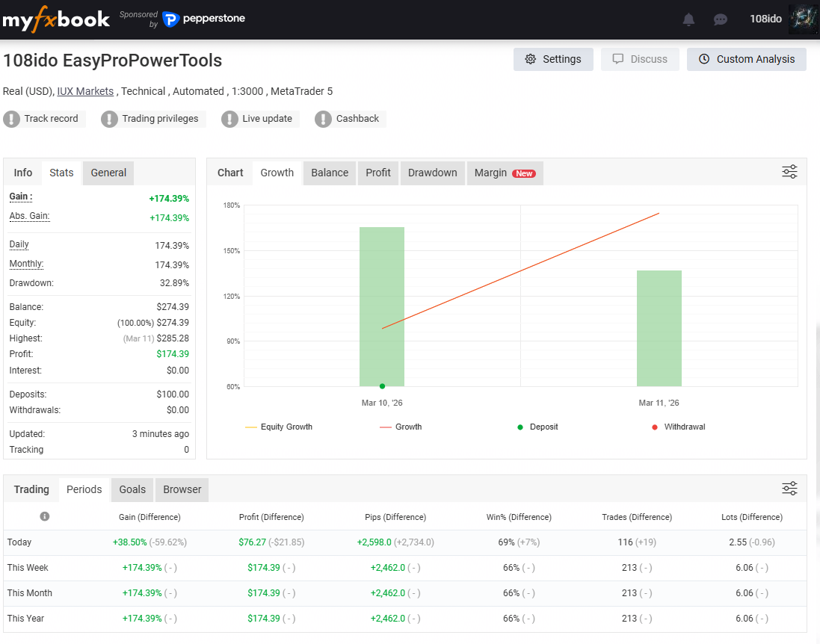The width and height of the screenshot is (820, 644).
Task: Click the Trading privileges warning icon
Action: 110,119
